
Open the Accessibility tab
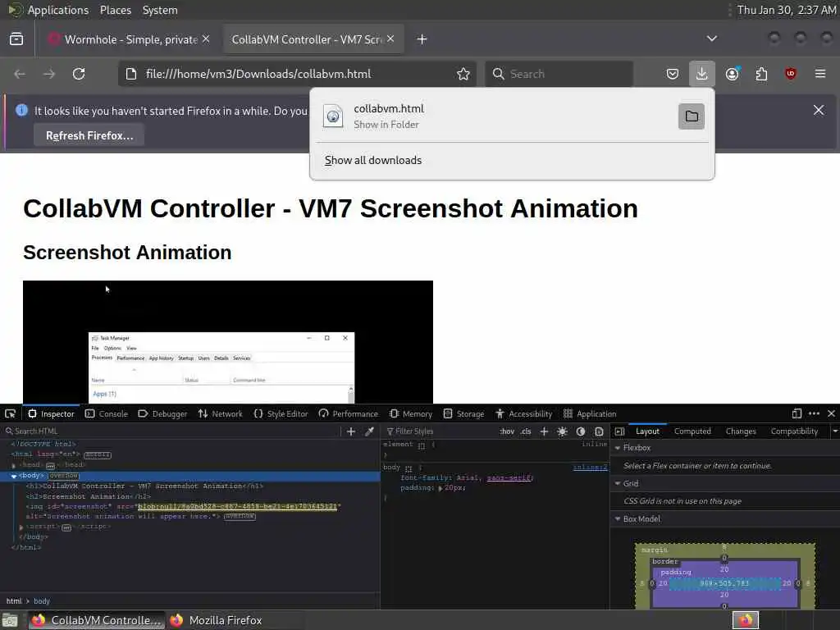(x=523, y=413)
